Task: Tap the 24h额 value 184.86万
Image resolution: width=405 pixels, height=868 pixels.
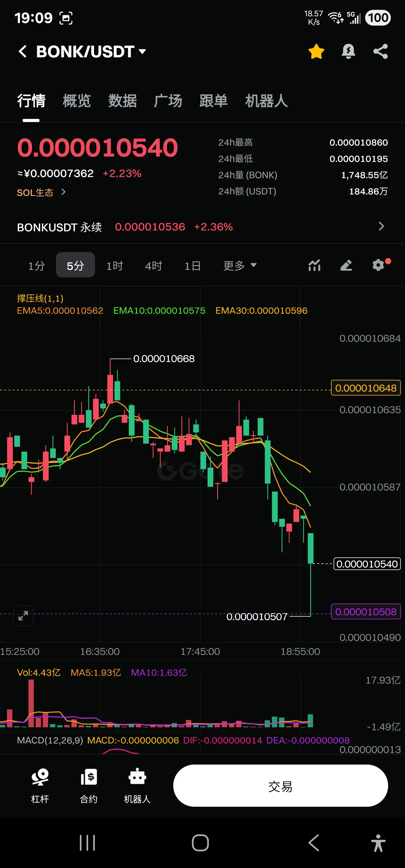Action: point(368,191)
